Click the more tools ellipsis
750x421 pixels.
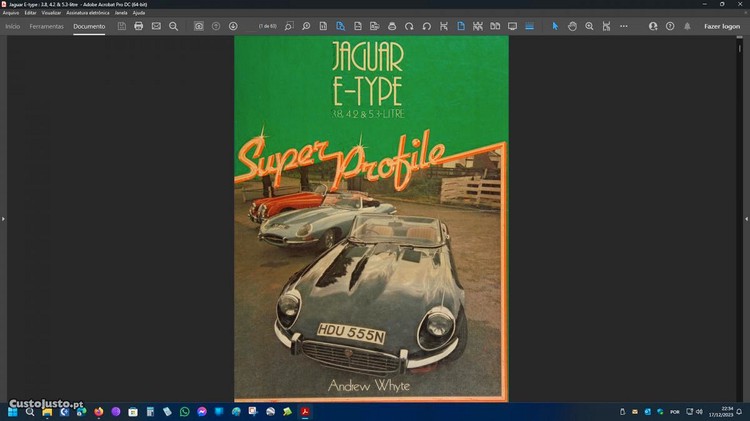[x=624, y=26]
